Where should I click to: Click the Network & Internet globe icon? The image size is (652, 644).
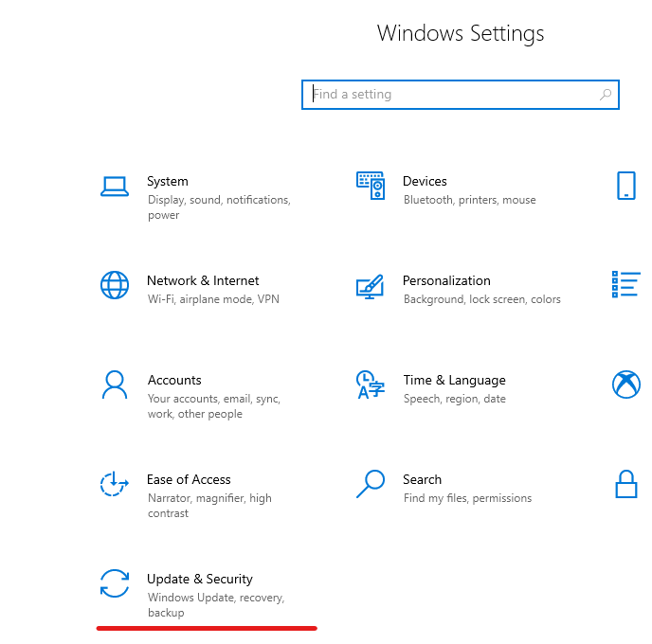[x=115, y=285]
